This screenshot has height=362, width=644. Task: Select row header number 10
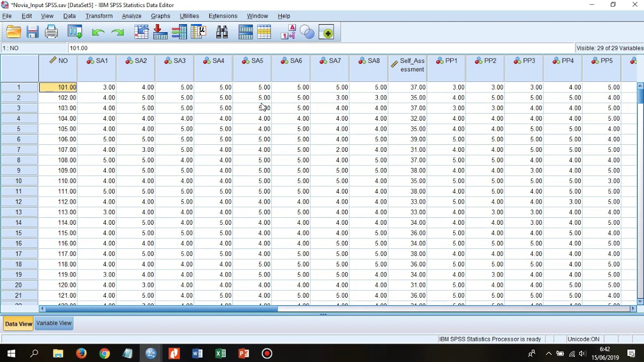(19, 181)
